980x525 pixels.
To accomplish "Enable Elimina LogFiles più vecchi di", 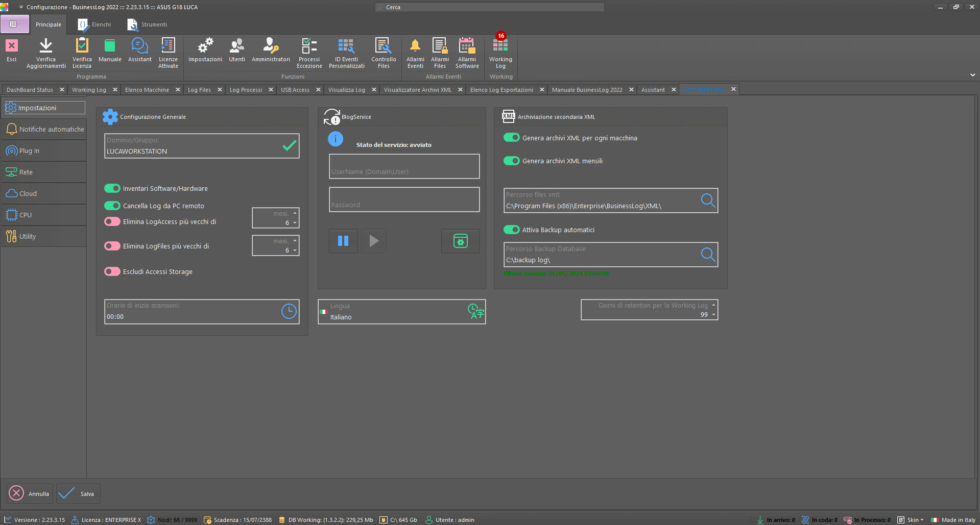I will 112,246.
